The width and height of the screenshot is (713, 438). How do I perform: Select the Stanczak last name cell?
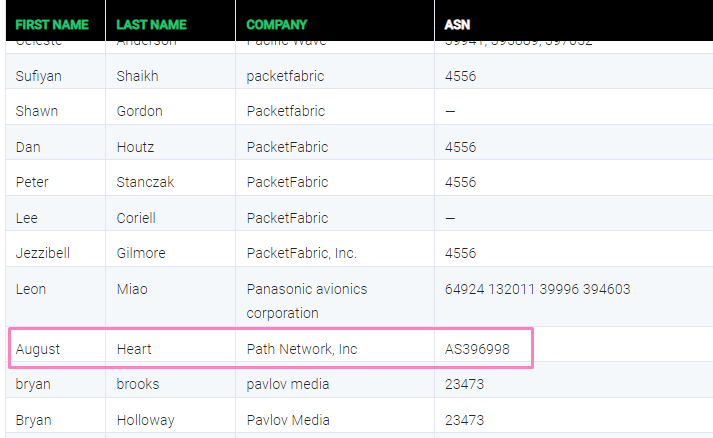pos(146,182)
